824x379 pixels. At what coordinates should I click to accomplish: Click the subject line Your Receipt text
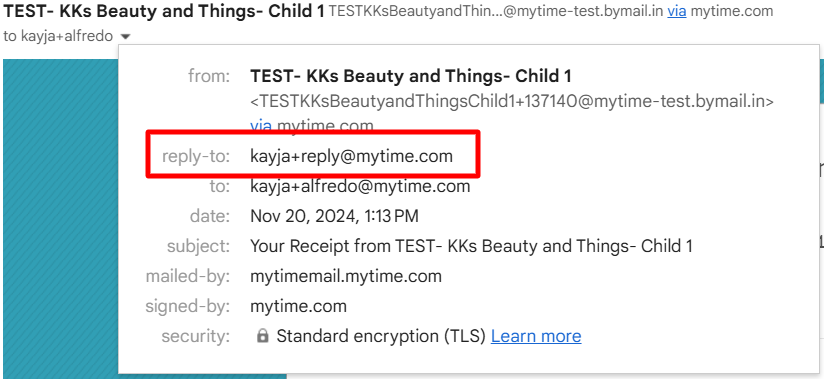(x=471, y=246)
